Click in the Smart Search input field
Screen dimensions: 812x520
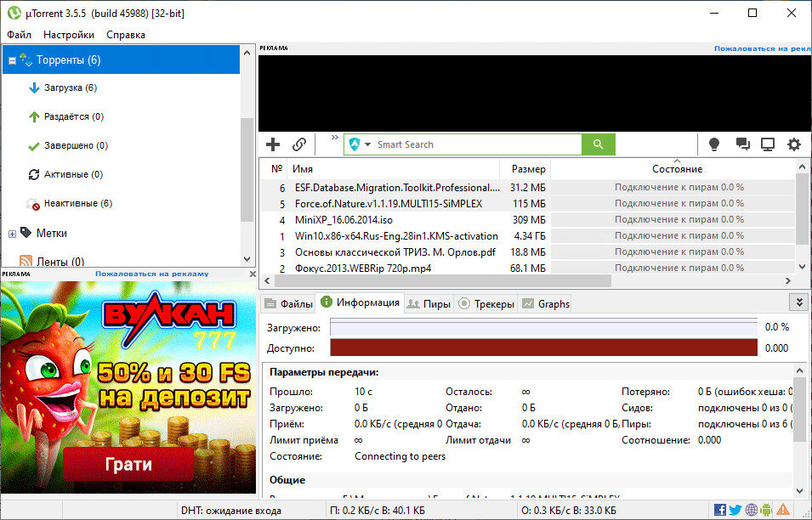click(476, 144)
